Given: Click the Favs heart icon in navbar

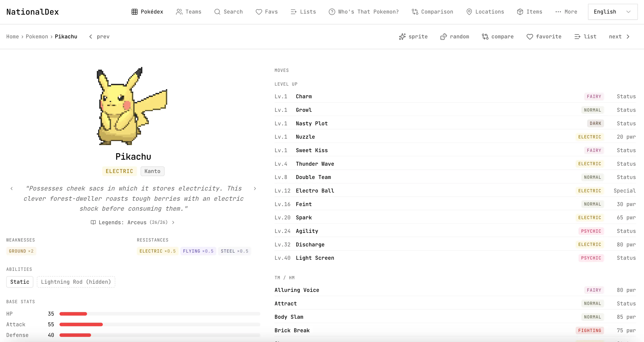Looking at the screenshot, I should point(259,12).
